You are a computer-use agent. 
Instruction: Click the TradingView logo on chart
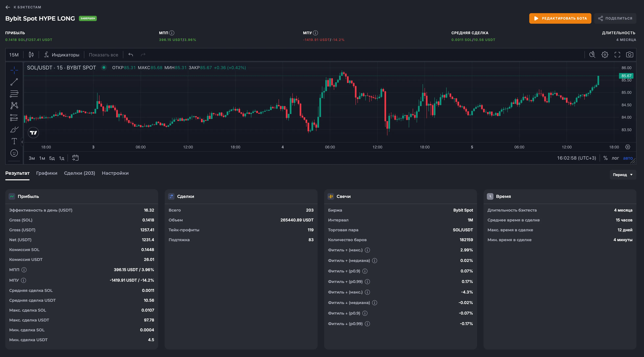click(x=34, y=133)
